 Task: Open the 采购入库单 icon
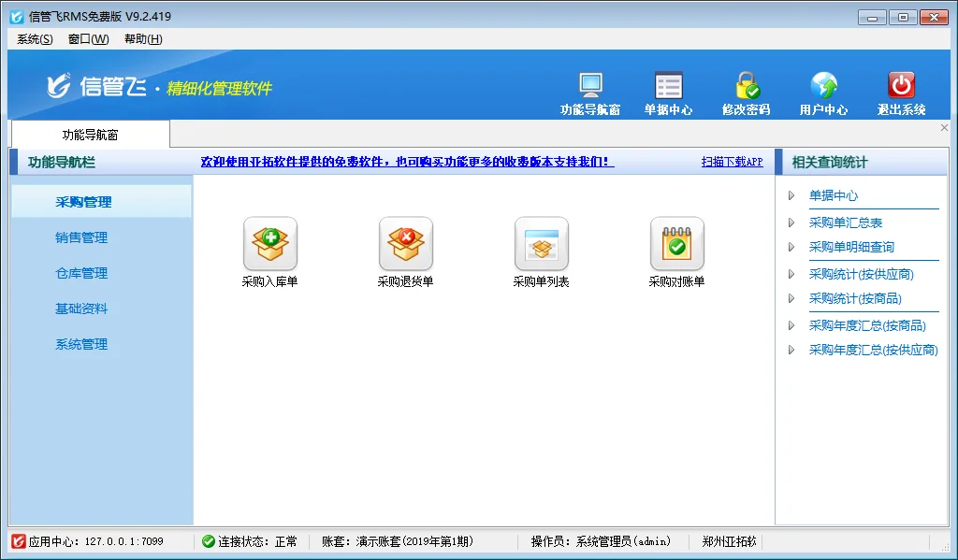point(270,244)
